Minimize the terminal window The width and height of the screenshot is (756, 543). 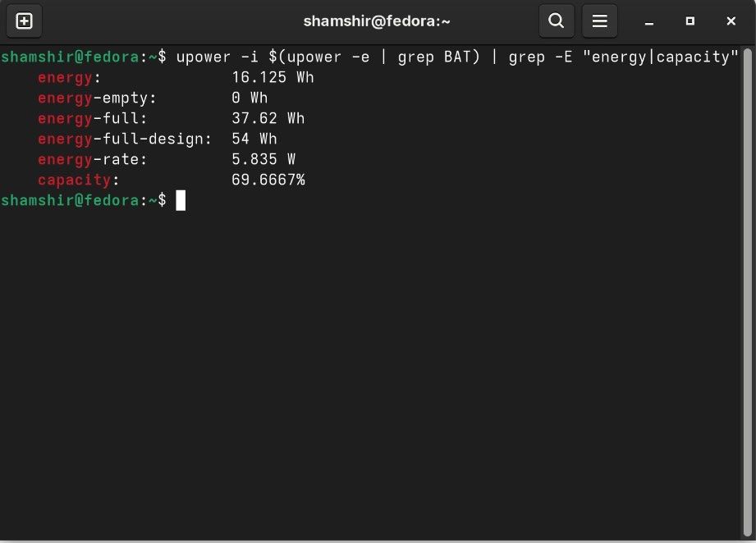649,21
